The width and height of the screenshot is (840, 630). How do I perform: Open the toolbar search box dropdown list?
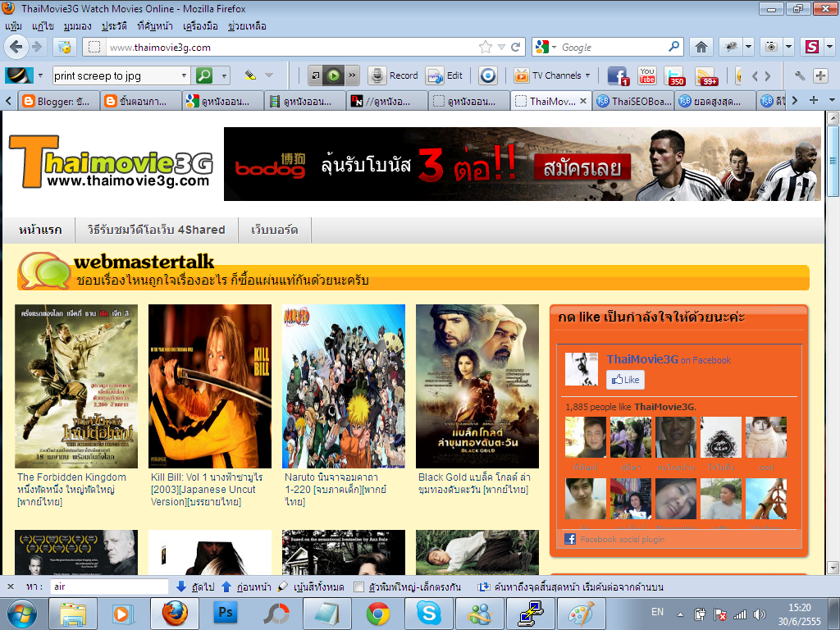[184, 75]
